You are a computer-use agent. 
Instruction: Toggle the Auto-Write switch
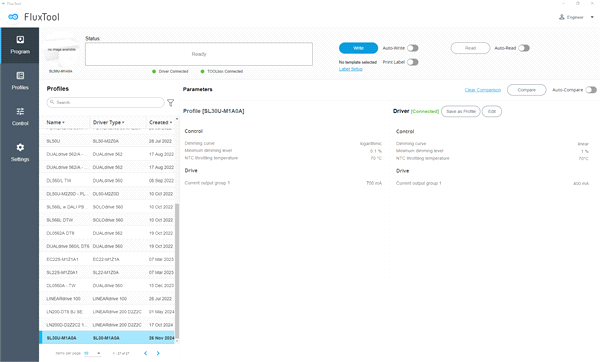[x=412, y=48]
